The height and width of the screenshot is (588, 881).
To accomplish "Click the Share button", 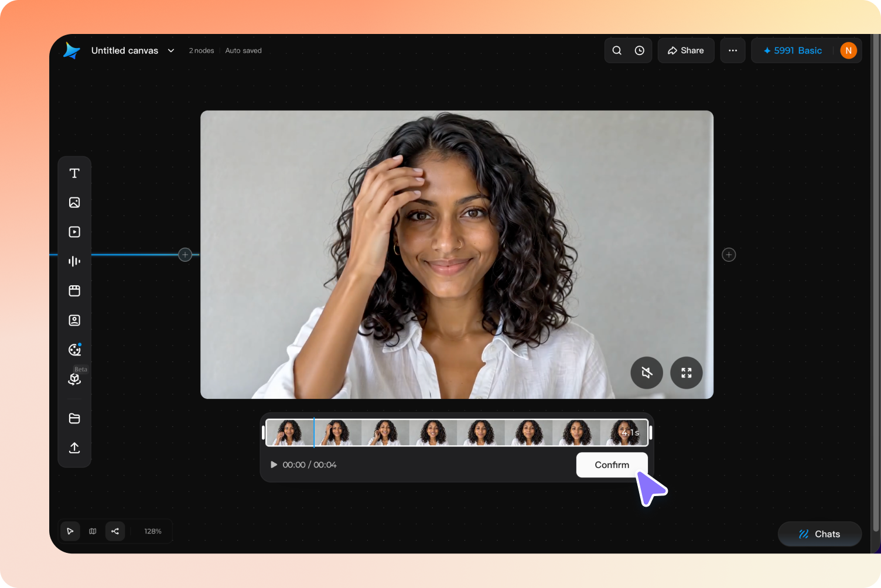I will pyautogui.click(x=686, y=50).
